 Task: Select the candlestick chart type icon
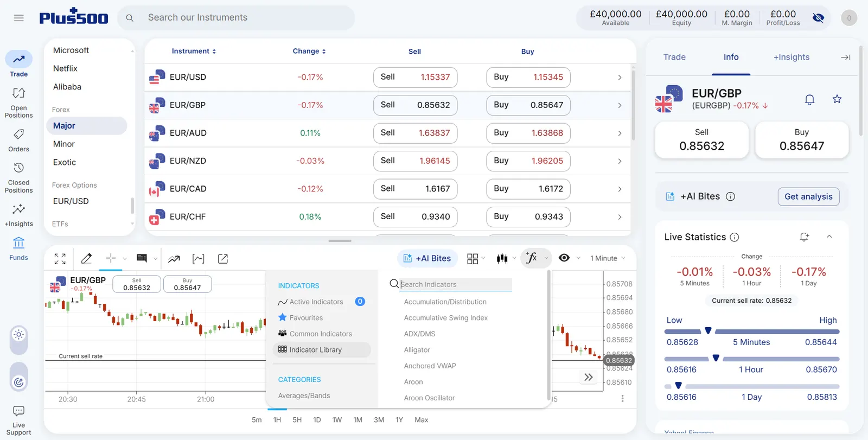(502, 258)
